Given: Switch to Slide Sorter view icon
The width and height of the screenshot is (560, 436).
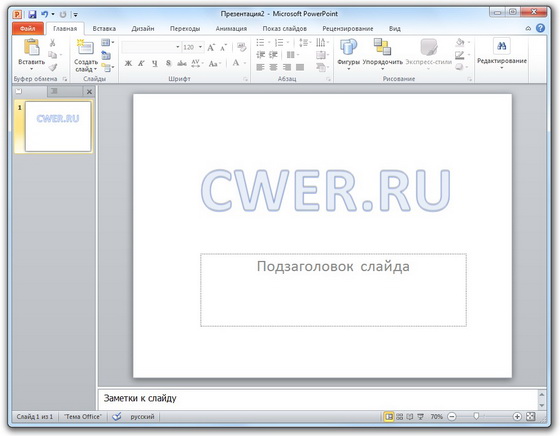Looking at the screenshot, I should click(400, 416).
